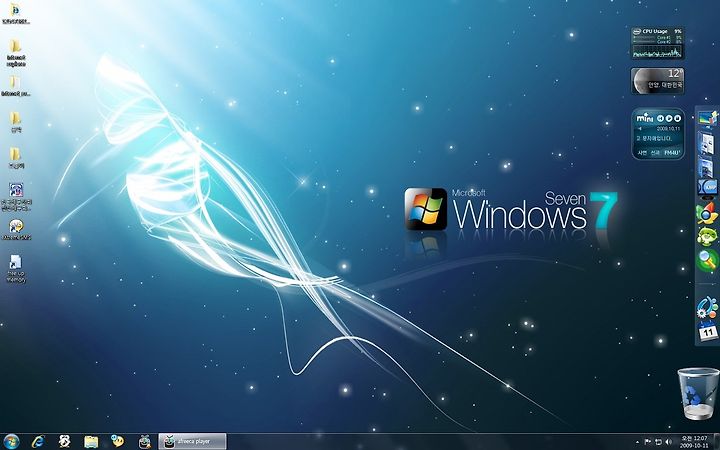This screenshot has width=720, height=450.
Task: Open the network status tray icon
Action: (658, 442)
